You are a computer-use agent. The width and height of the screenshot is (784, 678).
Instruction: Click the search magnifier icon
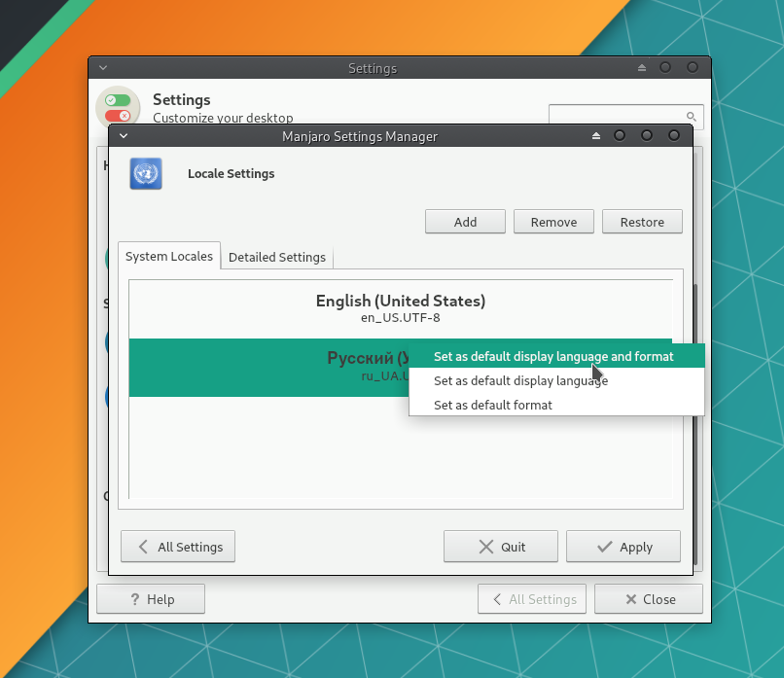coord(691,117)
